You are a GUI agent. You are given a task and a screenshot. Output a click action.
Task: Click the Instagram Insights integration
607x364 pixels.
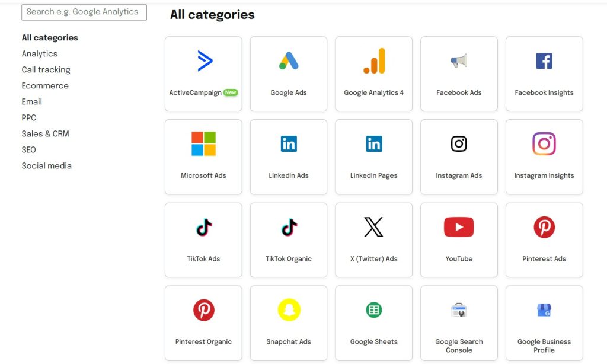point(544,156)
